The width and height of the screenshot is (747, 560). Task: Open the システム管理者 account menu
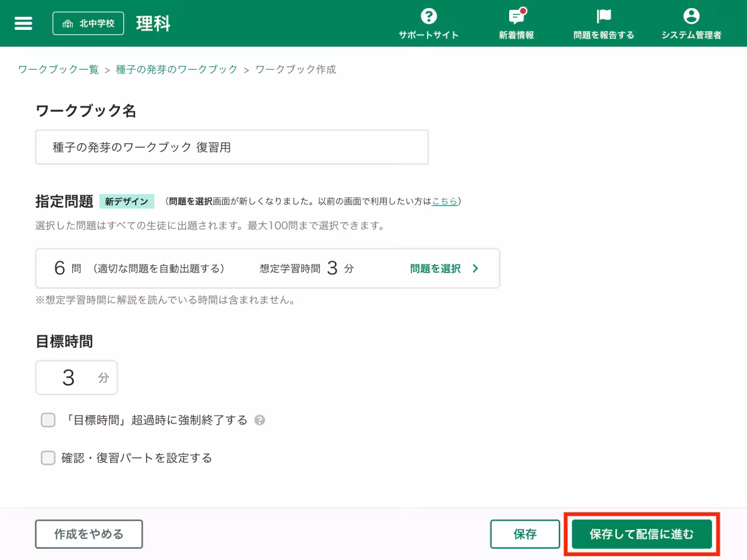(x=691, y=17)
